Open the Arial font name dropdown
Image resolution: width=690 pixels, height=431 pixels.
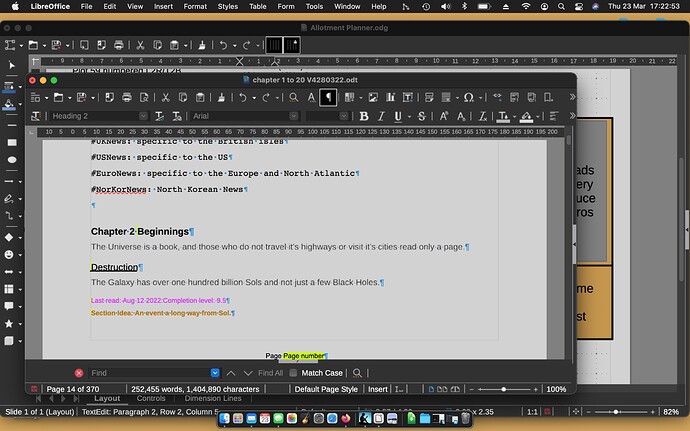tap(294, 116)
